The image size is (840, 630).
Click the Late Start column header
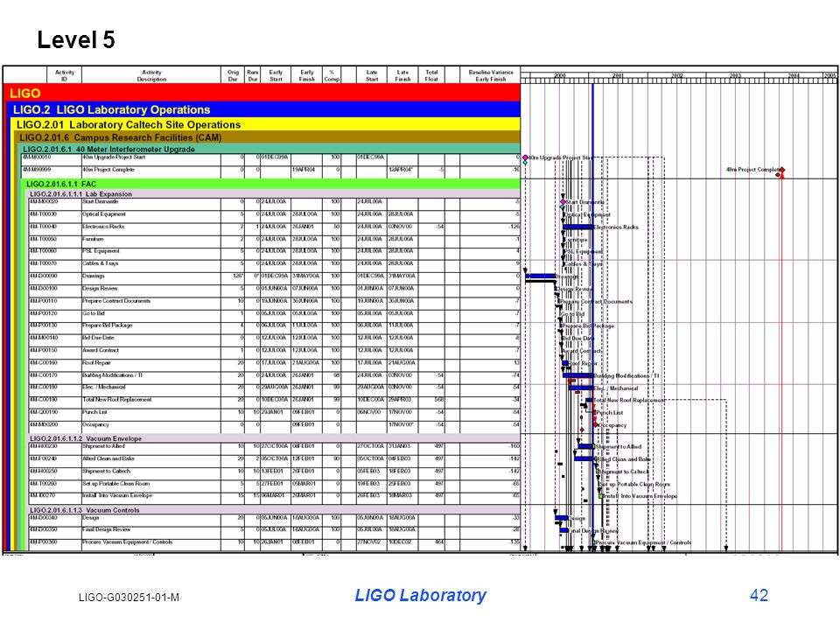click(x=372, y=75)
